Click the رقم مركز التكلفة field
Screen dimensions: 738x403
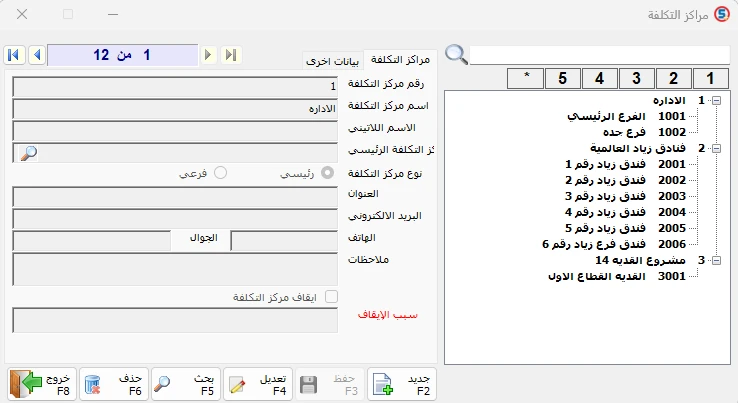click(175, 87)
